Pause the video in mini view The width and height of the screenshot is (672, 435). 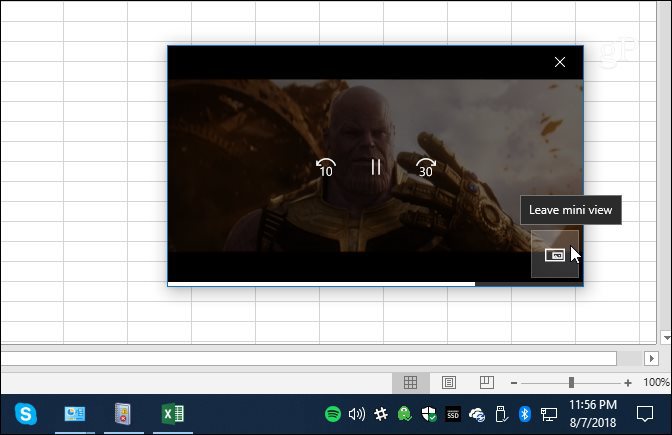(x=376, y=167)
